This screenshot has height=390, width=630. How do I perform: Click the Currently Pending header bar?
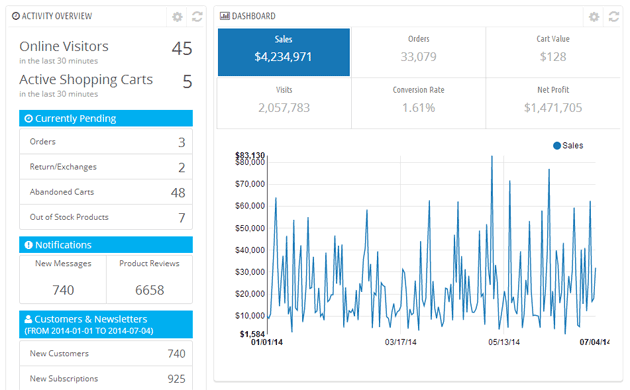106,118
